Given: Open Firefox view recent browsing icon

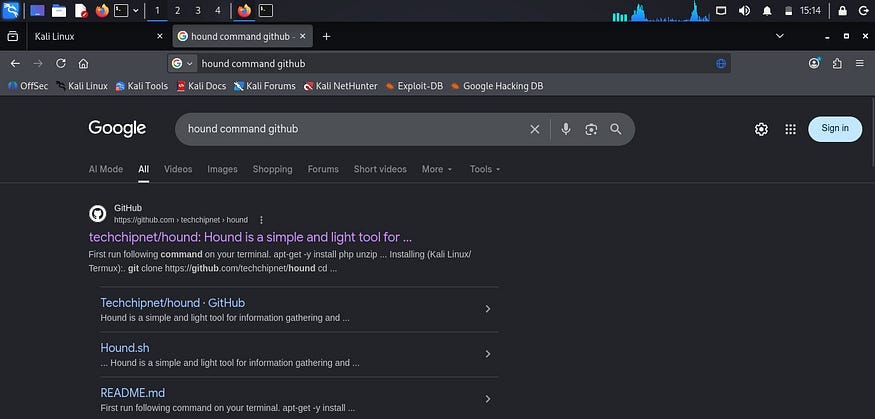Looking at the screenshot, I should click(12, 36).
